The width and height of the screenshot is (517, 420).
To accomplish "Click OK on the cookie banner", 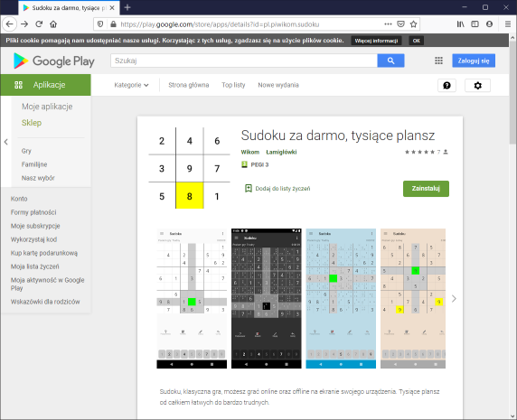I will [x=416, y=41].
